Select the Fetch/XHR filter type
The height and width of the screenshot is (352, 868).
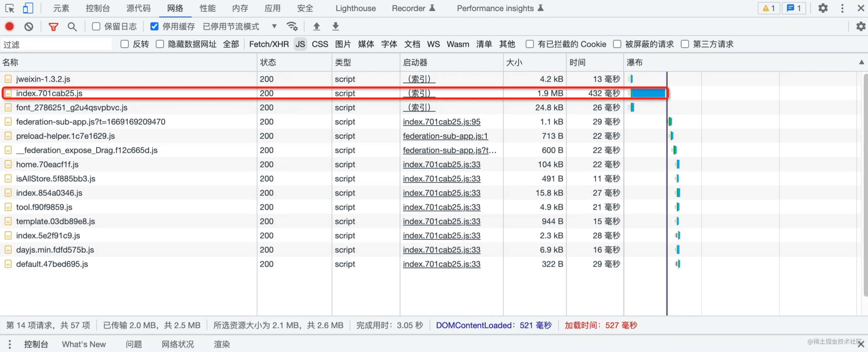pos(269,44)
